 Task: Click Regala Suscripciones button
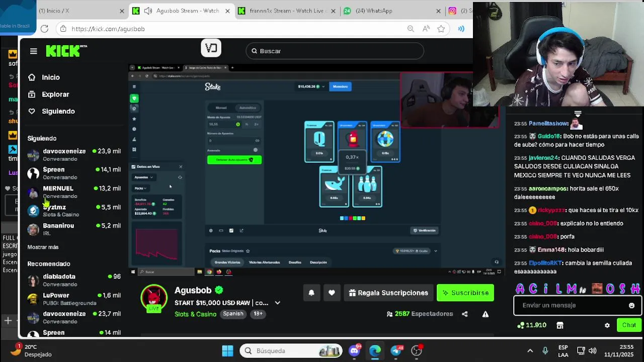tap(388, 293)
